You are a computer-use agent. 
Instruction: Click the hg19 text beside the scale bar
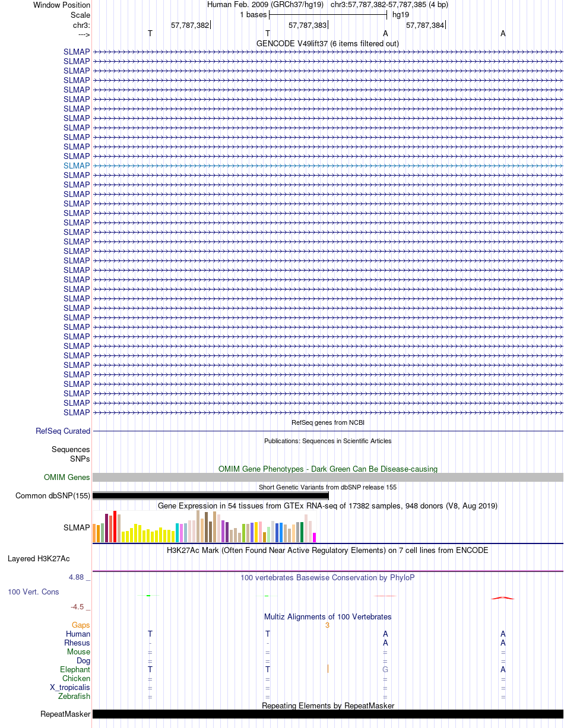click(401, 14)
